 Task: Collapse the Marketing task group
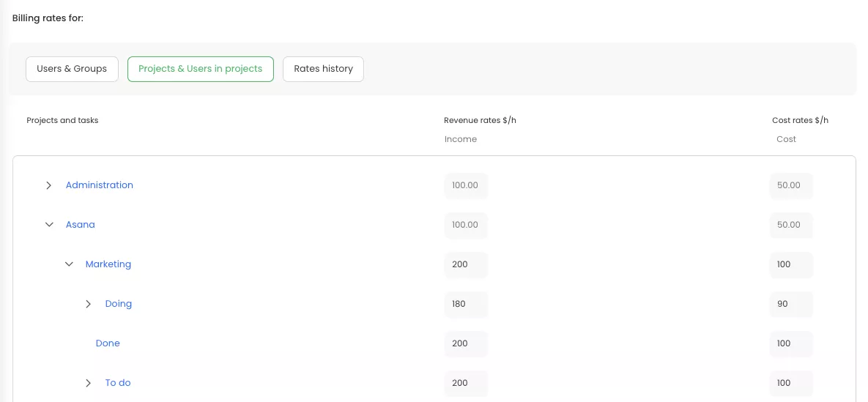pyautogui.click(x=69, y=264)
